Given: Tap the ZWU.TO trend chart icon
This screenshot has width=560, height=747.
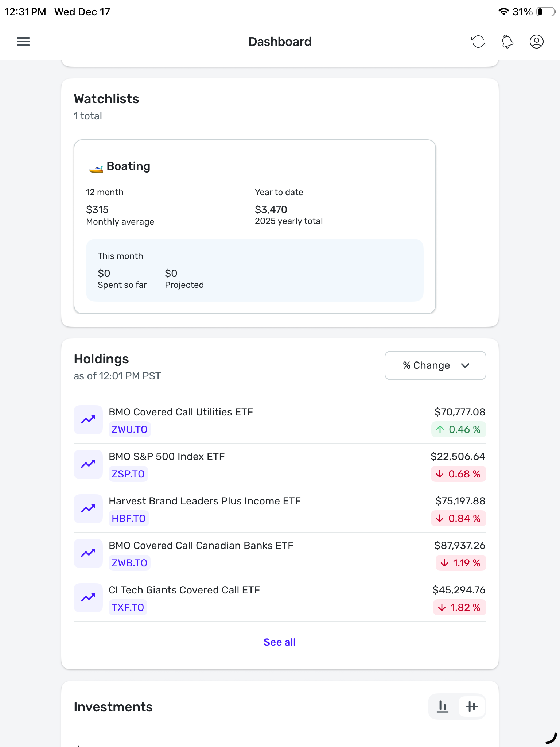Looking at the screenshot, I should [88, 420].
